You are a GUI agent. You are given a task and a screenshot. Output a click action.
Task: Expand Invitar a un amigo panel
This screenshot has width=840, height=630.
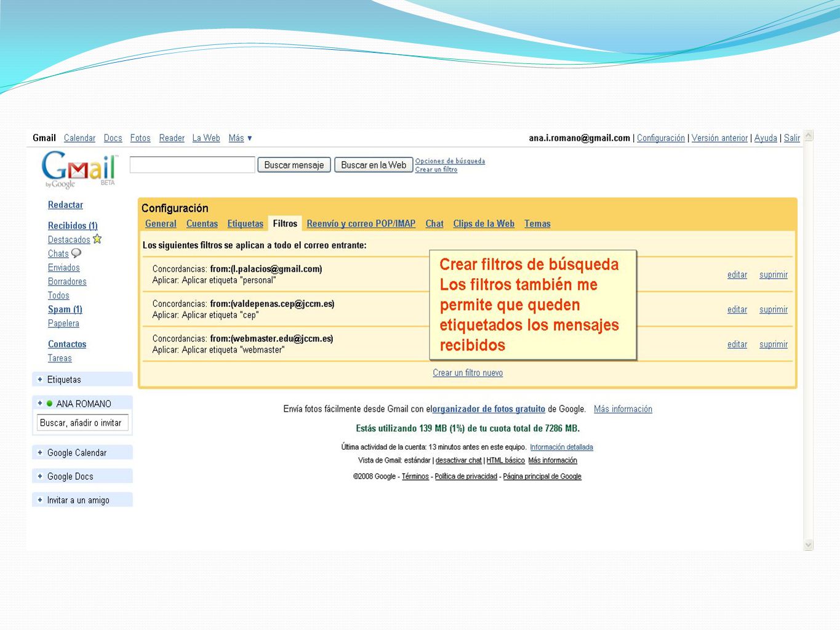click(40, 500)
